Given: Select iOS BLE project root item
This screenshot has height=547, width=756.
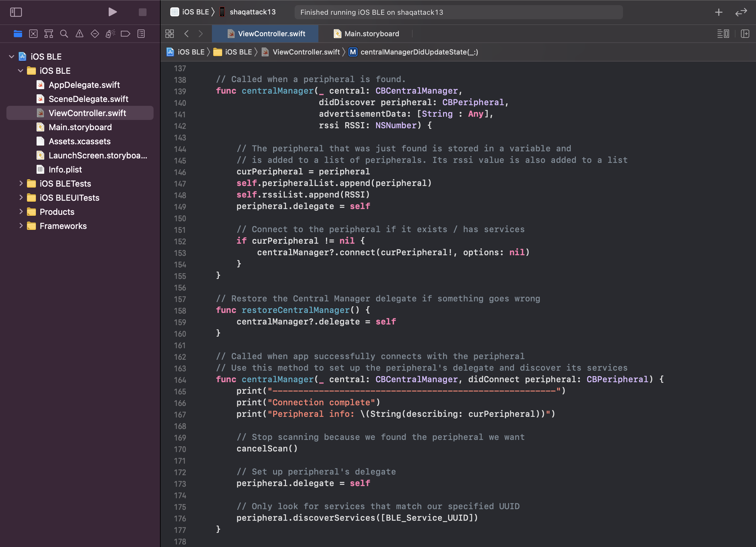Looking at the screenshot, I should pos(80,57).
